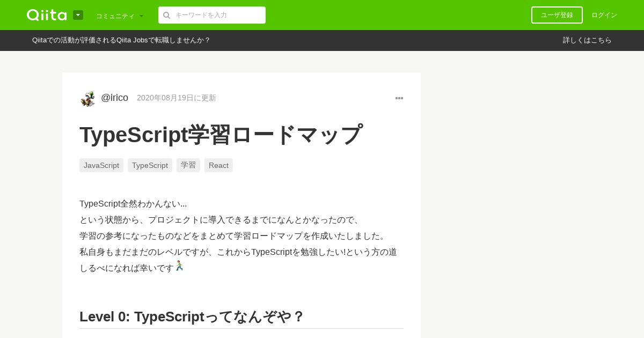644x338 pixels.
Task: Click the ユーザ登録 button
Action: pyautogui.click(x=557, y=15)
